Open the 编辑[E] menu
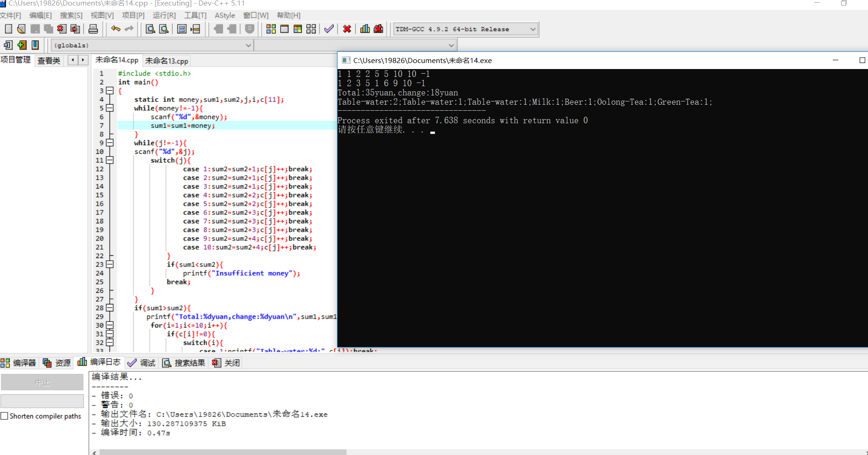868x455 pixels. pyautogui.click(x=40, y=15)
